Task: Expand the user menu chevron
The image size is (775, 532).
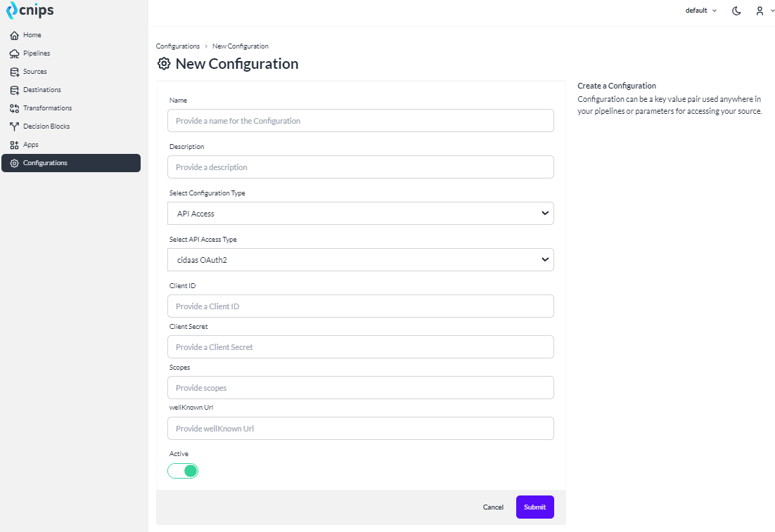Action: (772, 11)
